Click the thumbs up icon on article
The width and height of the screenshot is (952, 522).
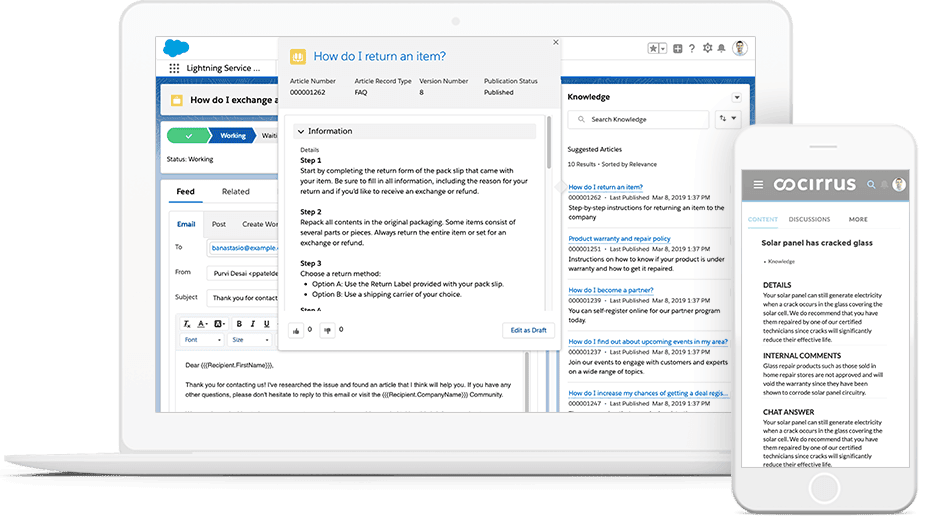click(296, 329)
